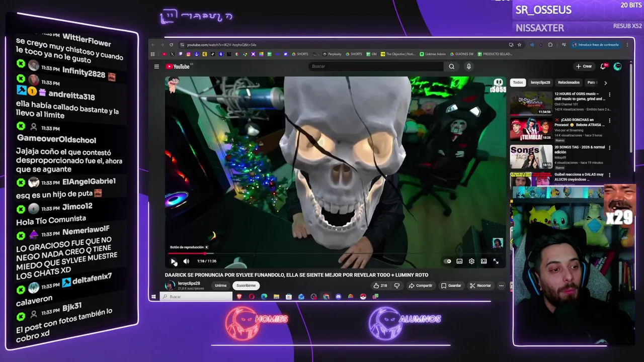Like the video with the thumbs-up button
644x362 pixels.
pos(380,286)
